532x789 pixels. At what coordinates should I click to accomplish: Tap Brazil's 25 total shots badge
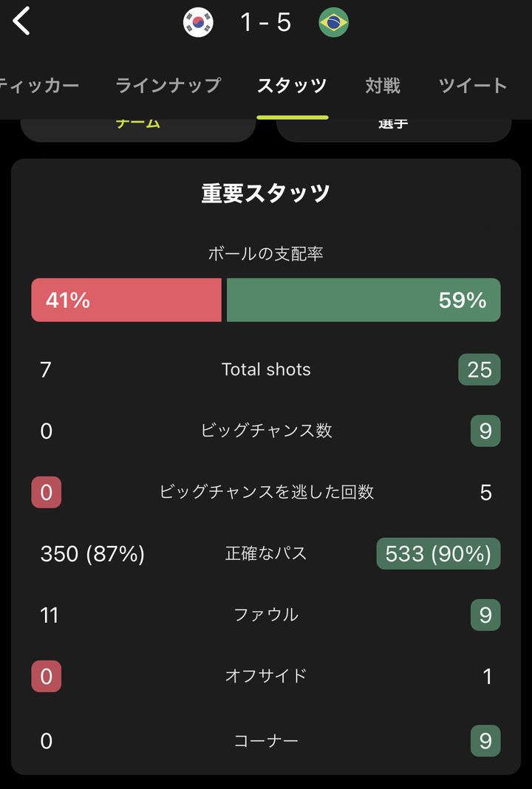point(479,369)
